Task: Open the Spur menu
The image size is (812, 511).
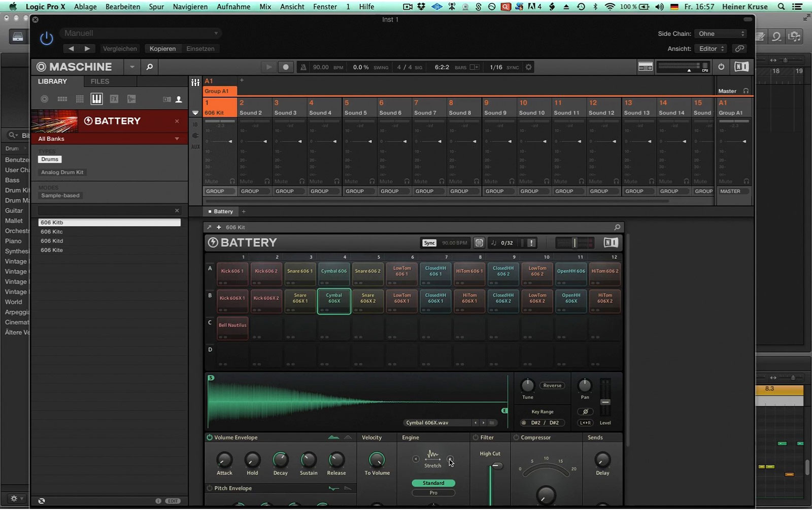Action: pyautogui.click(x=156, y=7)
